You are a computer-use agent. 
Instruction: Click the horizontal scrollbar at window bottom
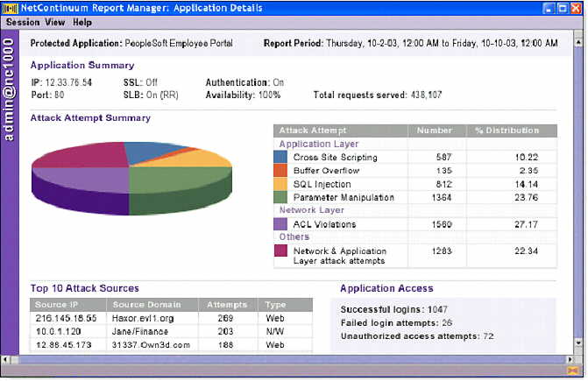tap(263, 359)
